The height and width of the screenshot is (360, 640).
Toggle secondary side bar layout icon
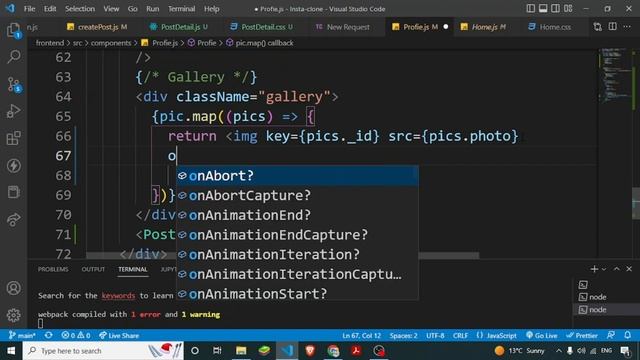[556, 8]
